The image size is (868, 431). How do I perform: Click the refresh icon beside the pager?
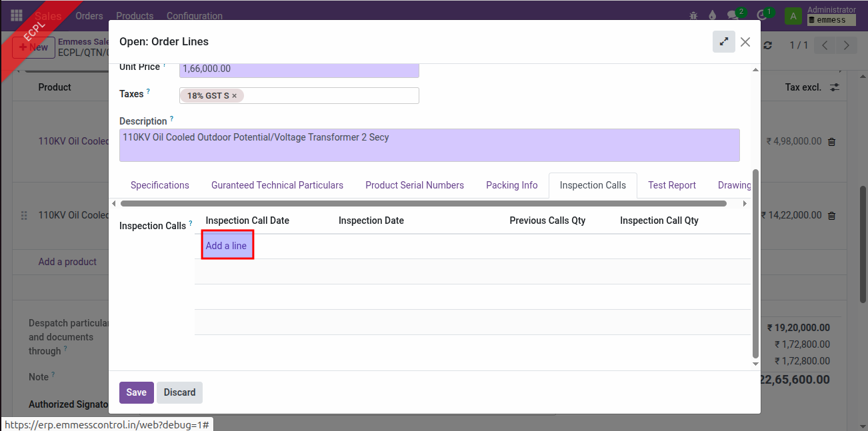pos(768,45)
